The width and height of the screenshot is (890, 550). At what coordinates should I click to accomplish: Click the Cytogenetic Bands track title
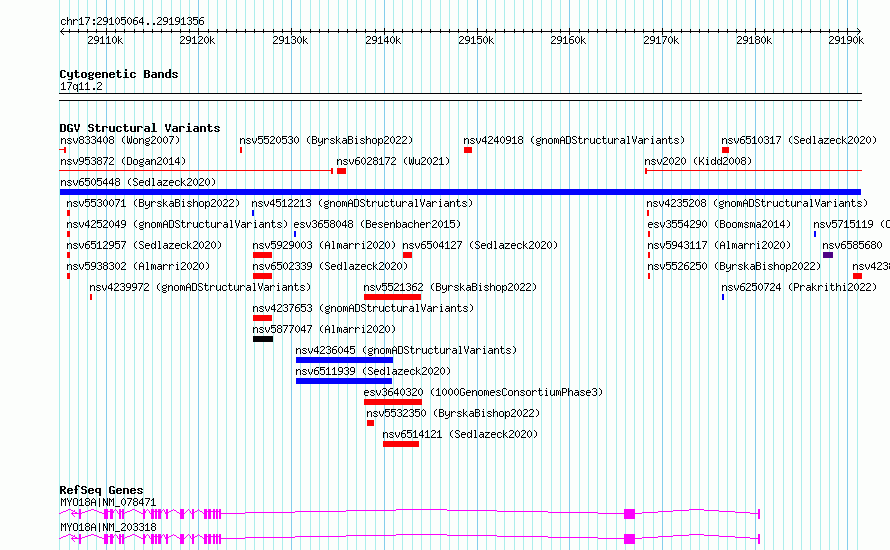click(x=119, y=74)
